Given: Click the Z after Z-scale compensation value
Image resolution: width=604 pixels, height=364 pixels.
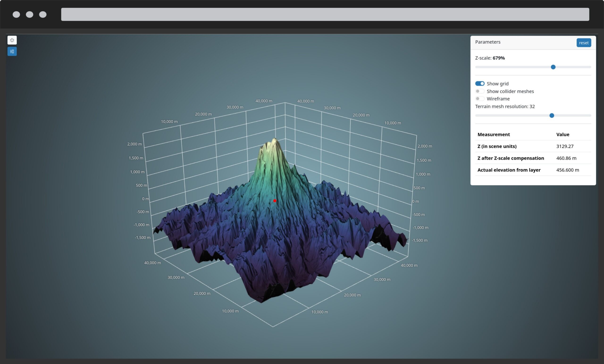Looking at the screenshot, I should [x=566, y=158].
